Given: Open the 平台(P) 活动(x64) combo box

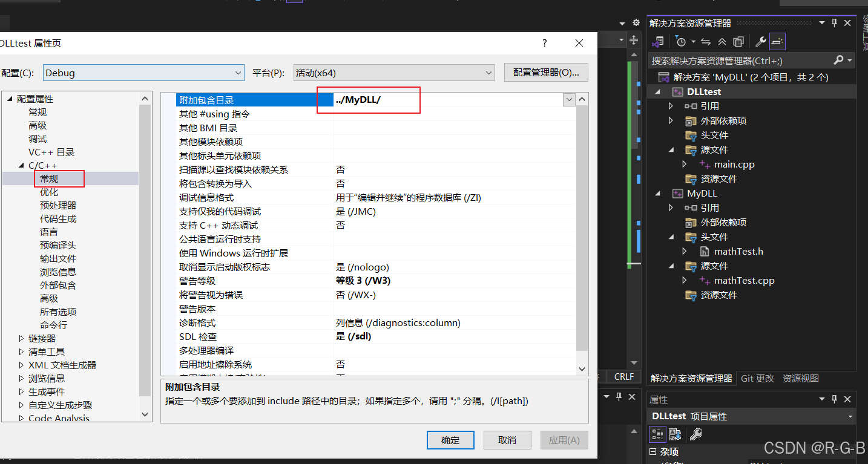Looking at the screenshot, I should (x=394, y=73).
